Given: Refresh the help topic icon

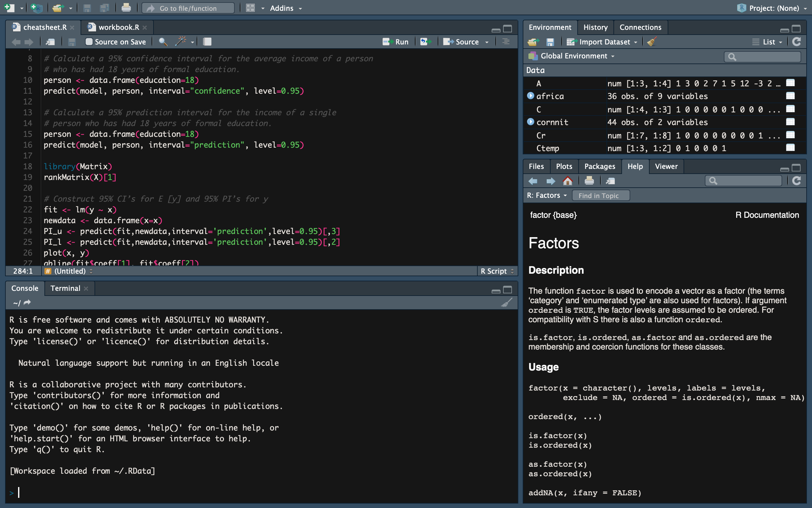Looking at the screenshot, I should [x=796, y=181].
